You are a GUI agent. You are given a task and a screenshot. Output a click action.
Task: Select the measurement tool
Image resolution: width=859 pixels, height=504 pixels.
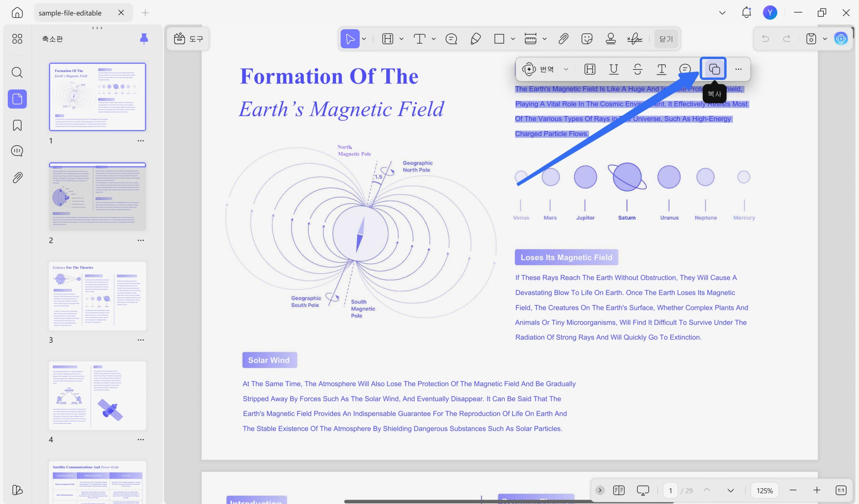point(530,39)
